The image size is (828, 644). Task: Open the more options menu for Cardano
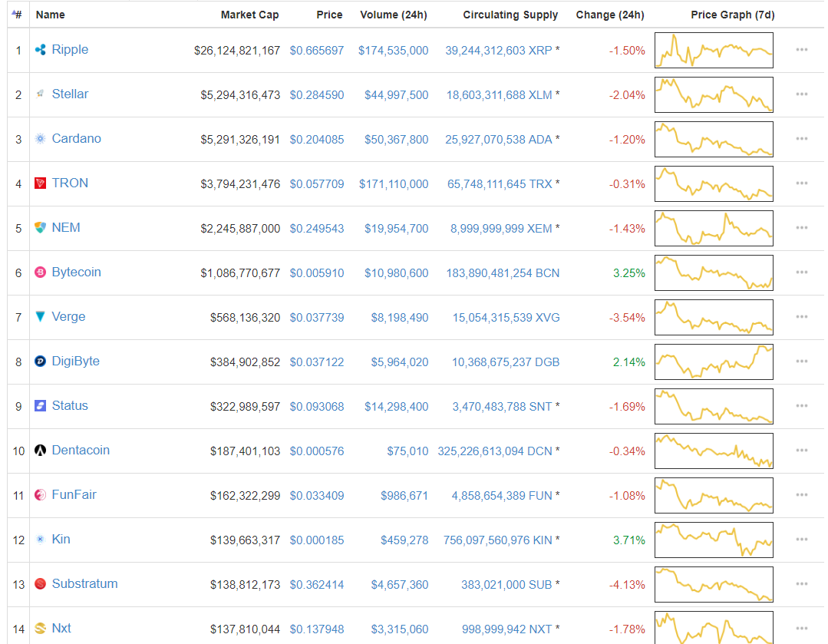pos(802,138)
